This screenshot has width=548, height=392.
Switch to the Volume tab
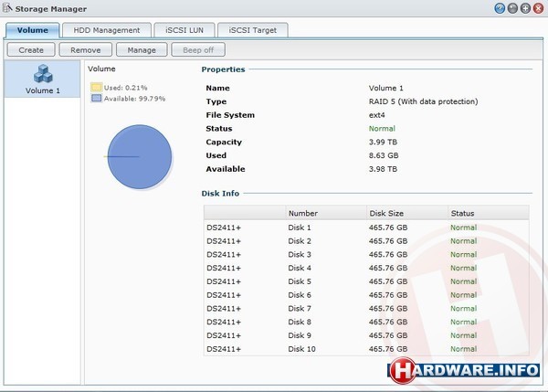(33, 30)
